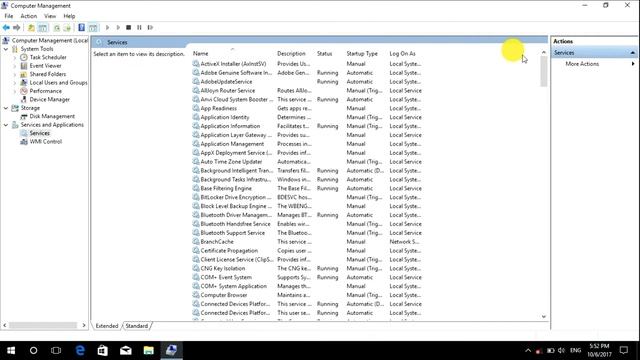Screen dimensions: 640x360
Task: Select the Bluetooth Support Service row
Action: 232,233
